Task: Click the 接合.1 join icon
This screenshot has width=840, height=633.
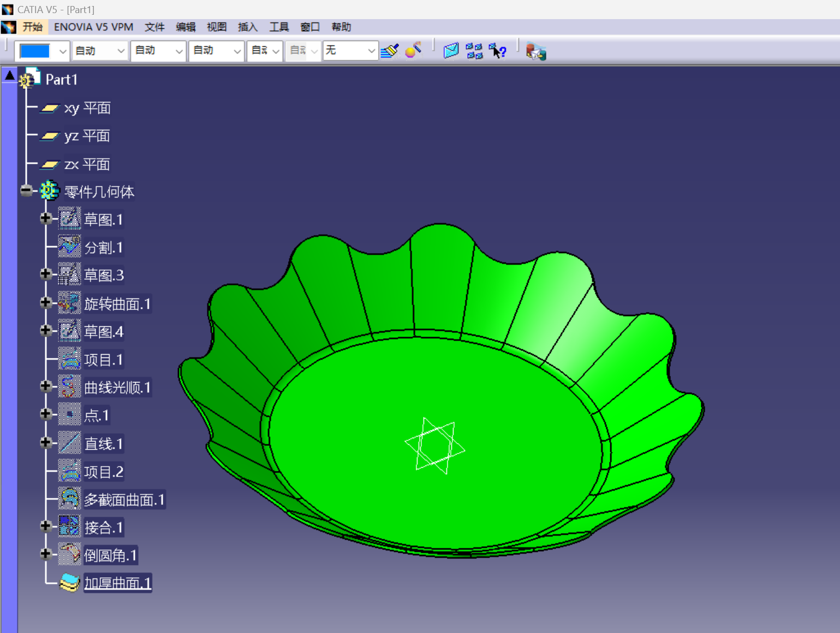Action: click(69, 526)
